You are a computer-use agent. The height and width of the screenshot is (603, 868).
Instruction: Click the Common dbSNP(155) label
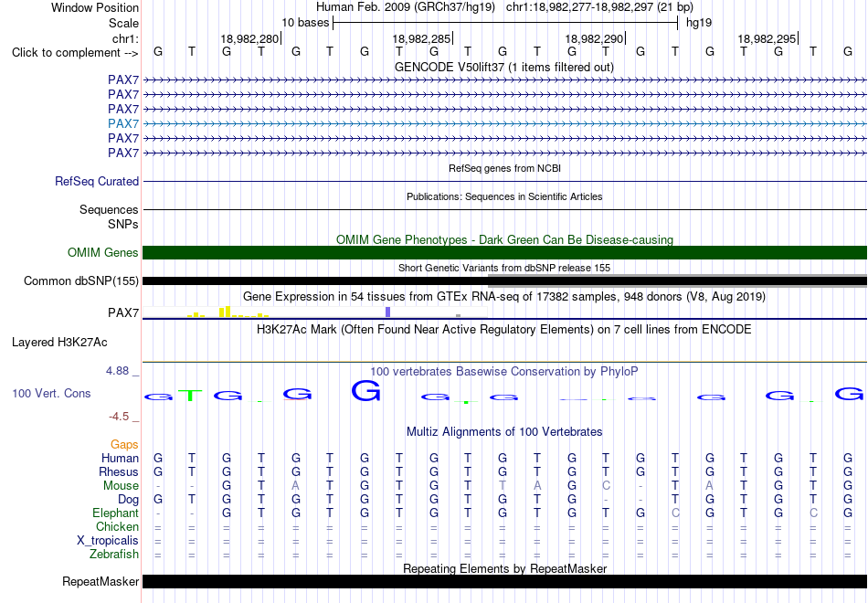(x=81, y=281)
